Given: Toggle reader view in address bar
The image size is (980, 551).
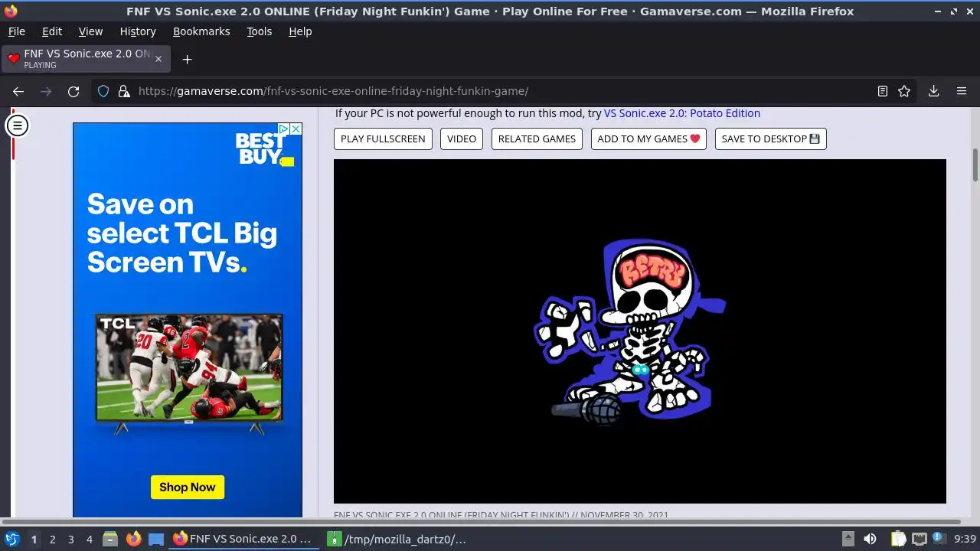Looking at the screenshot, I should click(x=883, y=91).
